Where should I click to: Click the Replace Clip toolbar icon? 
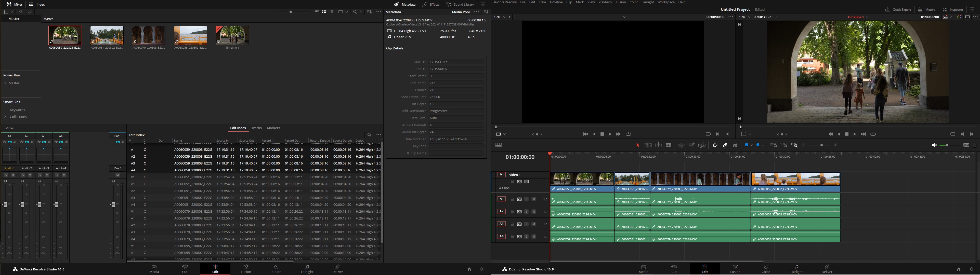tap(702, 145)
